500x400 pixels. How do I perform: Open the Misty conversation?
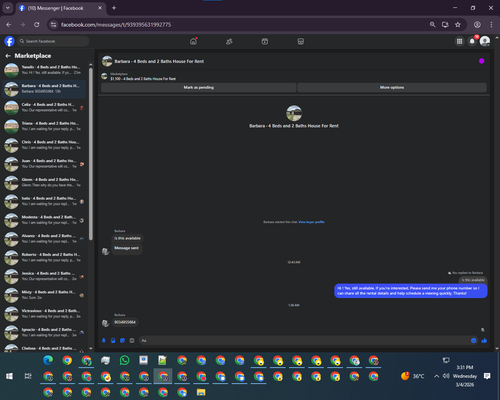click(x=45, y=295)
